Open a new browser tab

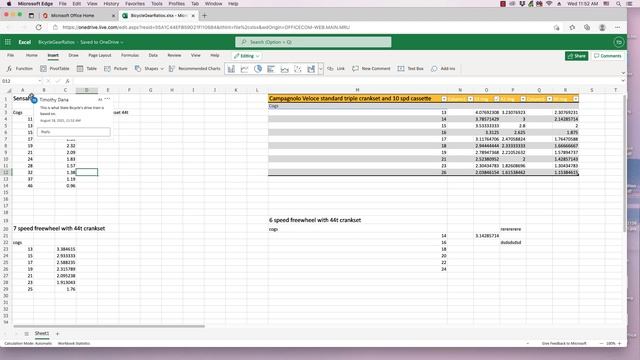pos(204,16)
